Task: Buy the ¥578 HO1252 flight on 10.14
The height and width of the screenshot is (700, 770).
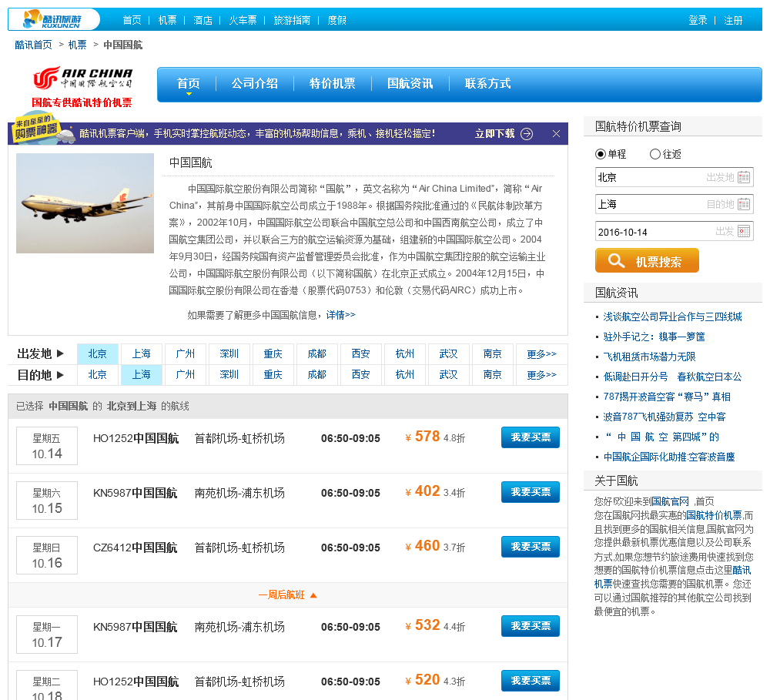Action: pos(531,437)
